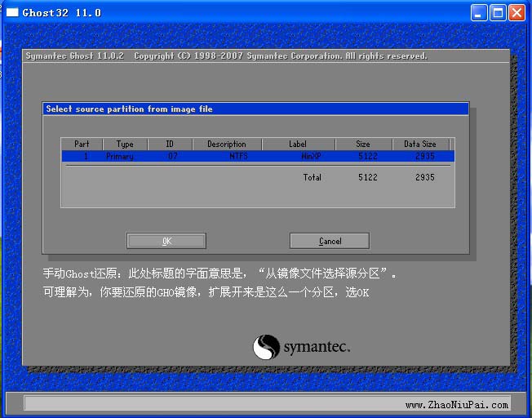Minimize the Ghost32 window

(479, 13)
